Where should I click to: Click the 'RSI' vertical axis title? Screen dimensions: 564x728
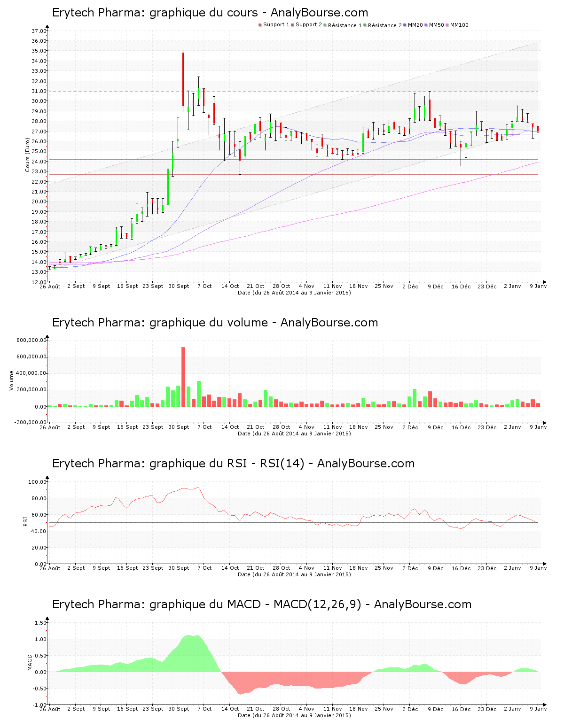(x=26, y=521)
